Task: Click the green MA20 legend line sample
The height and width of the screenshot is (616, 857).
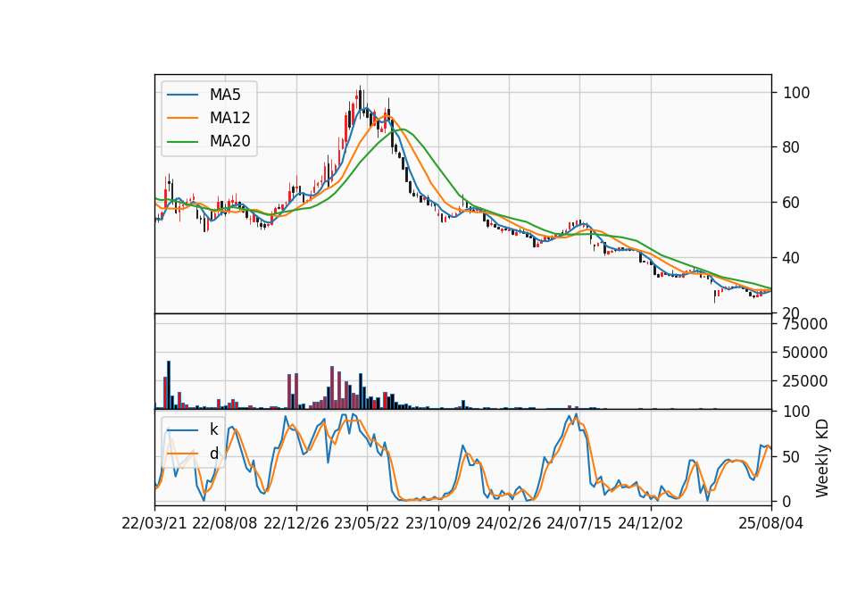Action: coord(182,142)
